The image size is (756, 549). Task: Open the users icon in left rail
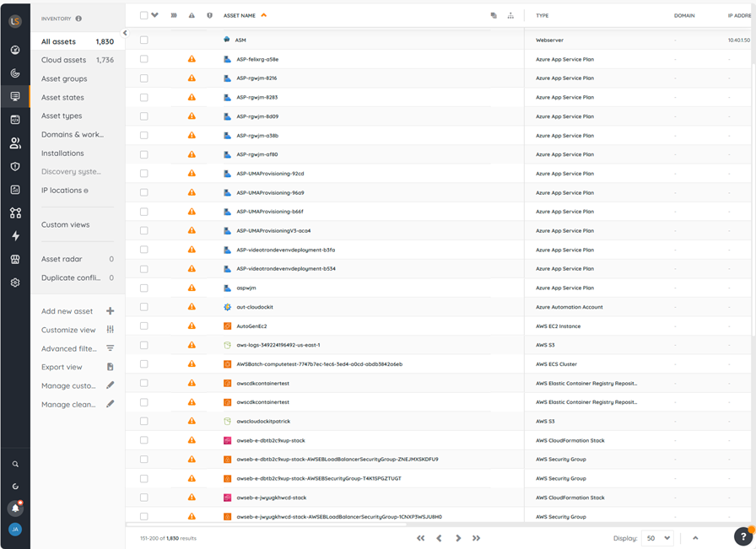point(15,143)
